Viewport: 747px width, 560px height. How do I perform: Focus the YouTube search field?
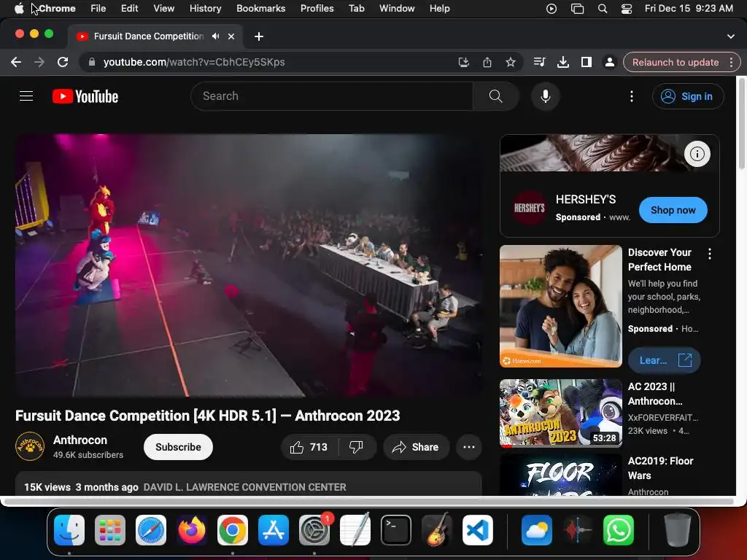pos(332,96)
